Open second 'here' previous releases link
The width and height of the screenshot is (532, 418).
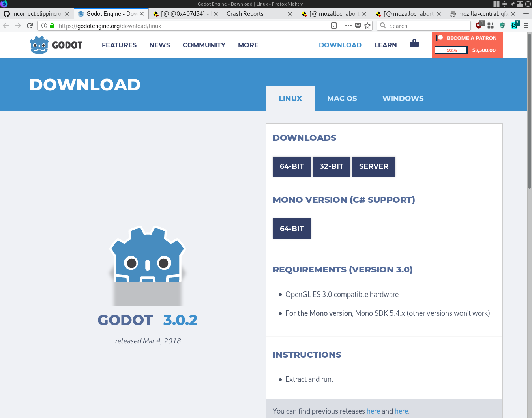tap(401, 411)
